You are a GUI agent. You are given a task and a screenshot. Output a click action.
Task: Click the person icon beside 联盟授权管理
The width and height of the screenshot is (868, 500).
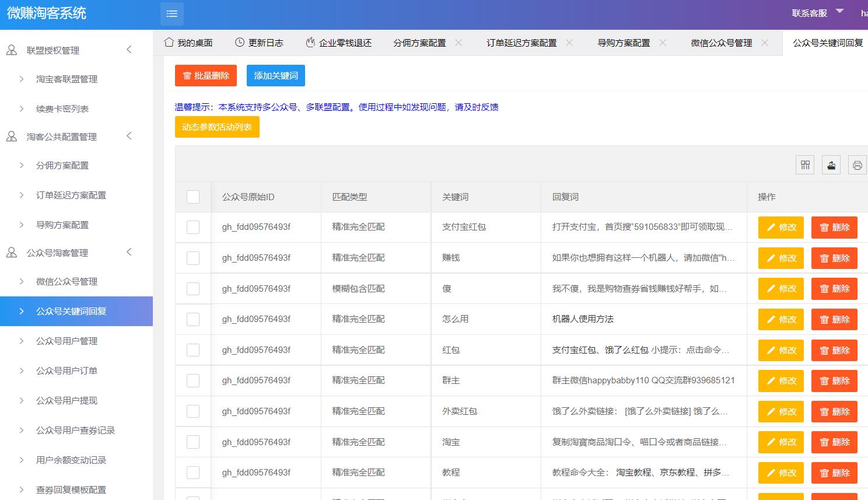[x=12, y=50]
